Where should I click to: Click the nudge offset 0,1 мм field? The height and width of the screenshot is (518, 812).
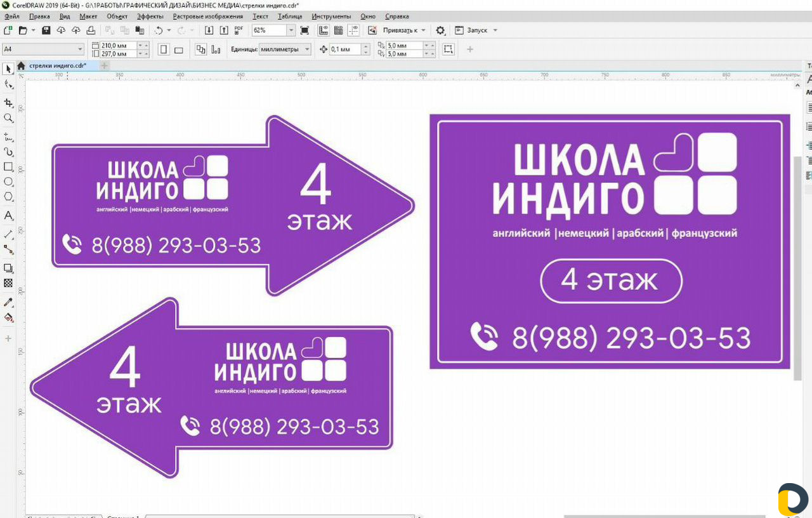pos(345,49)
